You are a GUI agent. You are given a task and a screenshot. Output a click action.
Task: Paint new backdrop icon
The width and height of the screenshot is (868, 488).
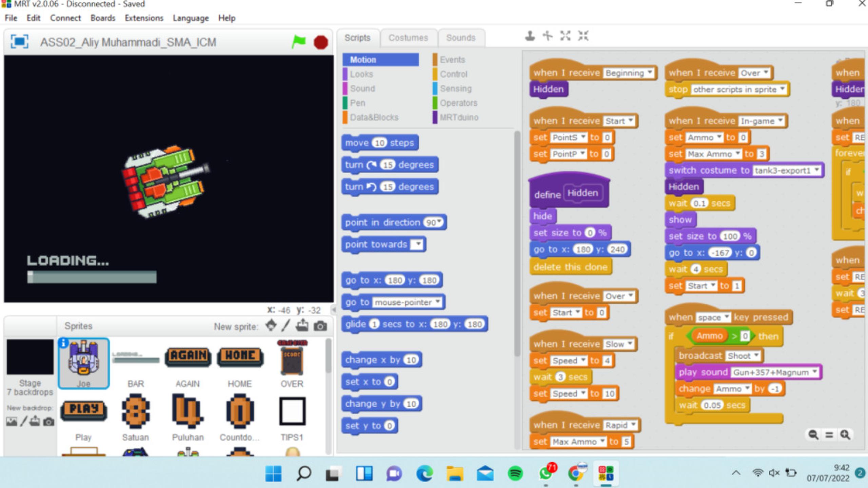click(23, 422)
